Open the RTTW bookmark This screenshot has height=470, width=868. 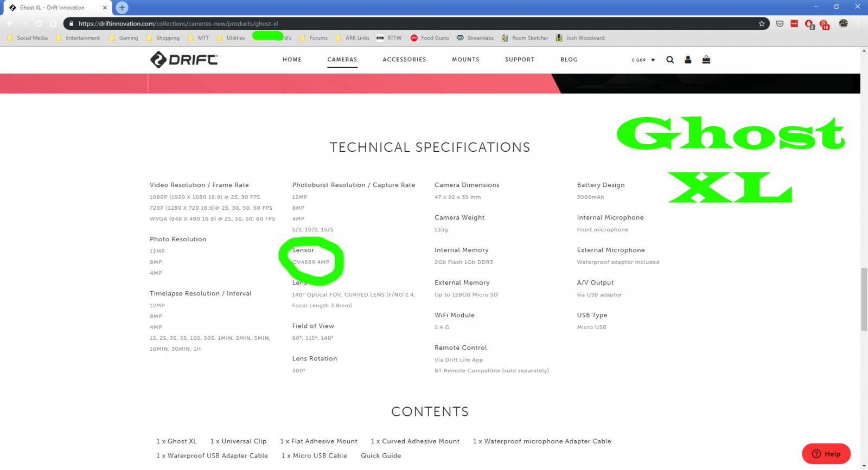click(389, 38)
